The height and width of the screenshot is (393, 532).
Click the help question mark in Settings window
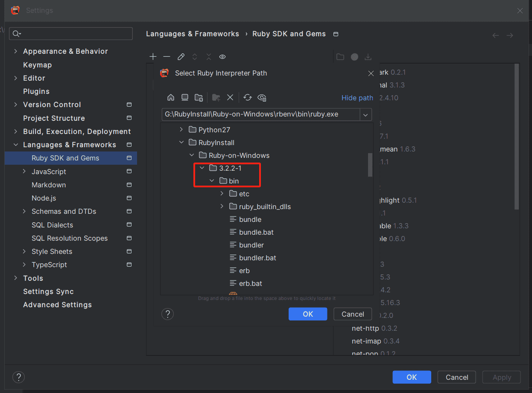pyautogui.click(x=18, y=377)
